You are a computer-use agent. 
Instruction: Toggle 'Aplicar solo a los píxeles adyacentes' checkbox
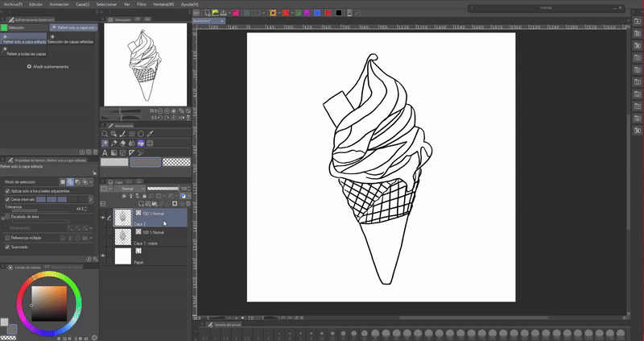coord(8,191)
